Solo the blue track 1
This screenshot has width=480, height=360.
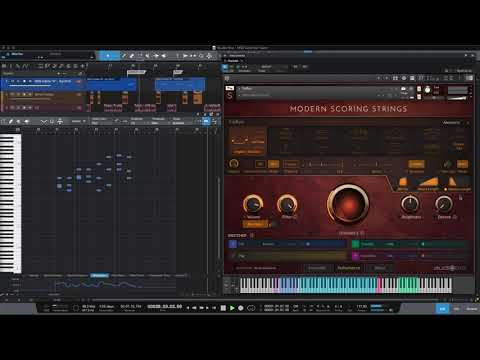pyautogui.click(x=18, y=81)
